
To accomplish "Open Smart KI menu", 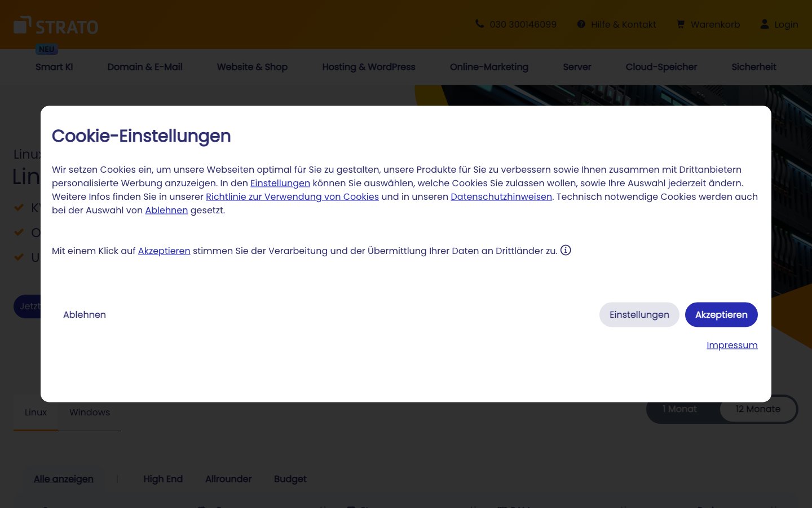I will coord(54,67).
